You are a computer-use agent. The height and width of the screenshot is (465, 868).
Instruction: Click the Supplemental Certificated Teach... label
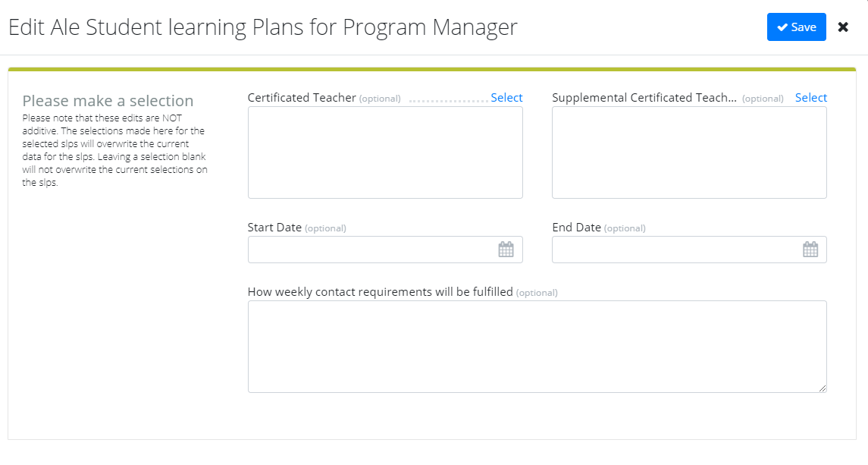coord(644,98)
